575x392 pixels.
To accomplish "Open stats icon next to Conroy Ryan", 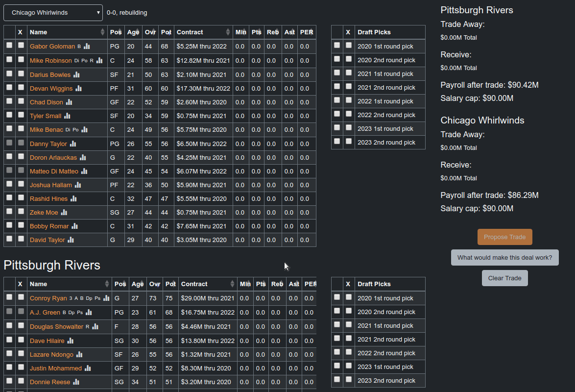I will coord(106,298).
